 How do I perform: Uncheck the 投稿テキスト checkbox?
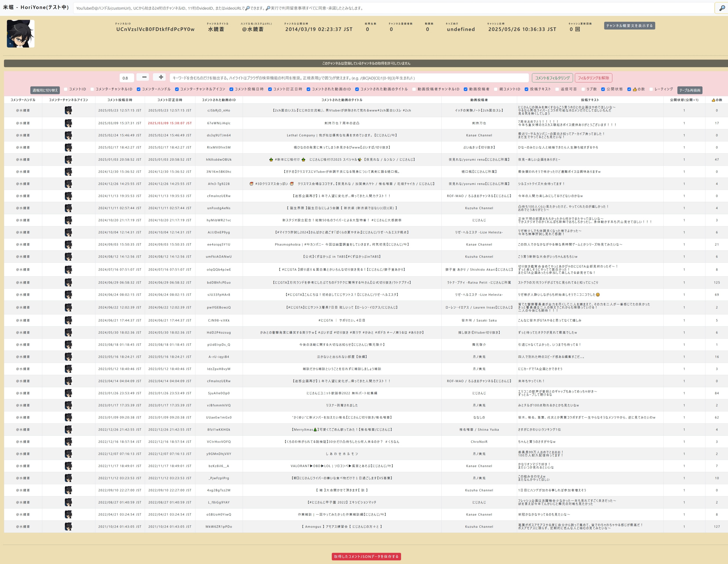(x=527, y=89)
